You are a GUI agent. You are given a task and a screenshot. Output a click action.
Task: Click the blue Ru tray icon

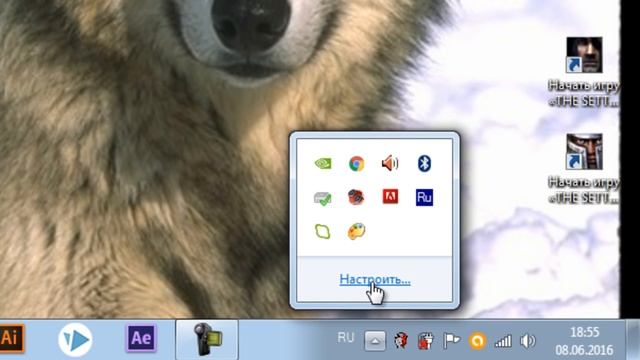click(x=424, y=198)
